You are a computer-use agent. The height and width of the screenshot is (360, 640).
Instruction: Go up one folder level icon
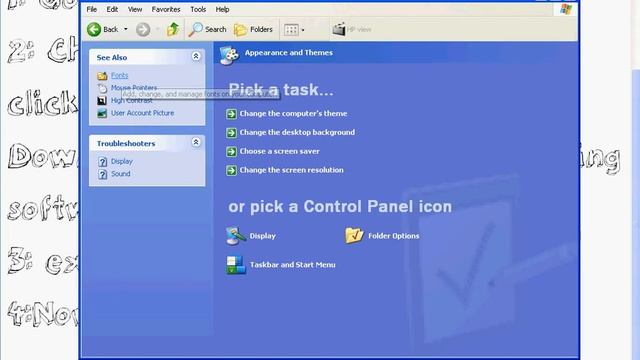[x=173, y=29]
